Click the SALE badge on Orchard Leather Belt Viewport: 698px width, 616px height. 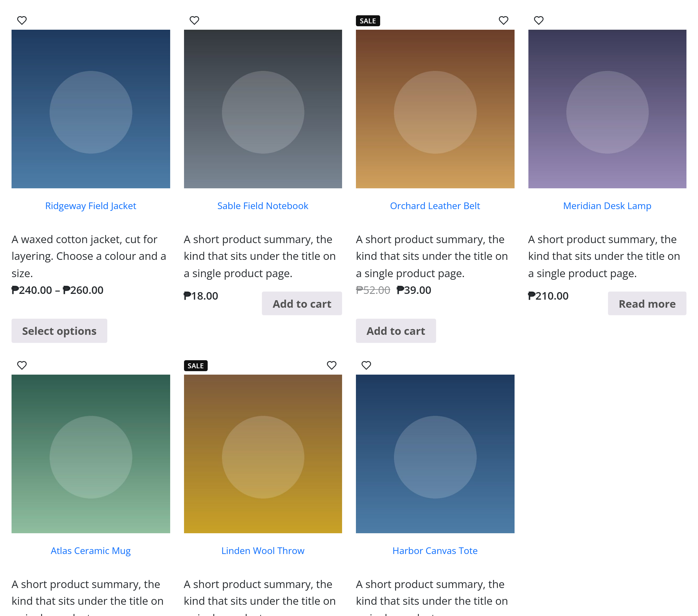pos(368,21)
